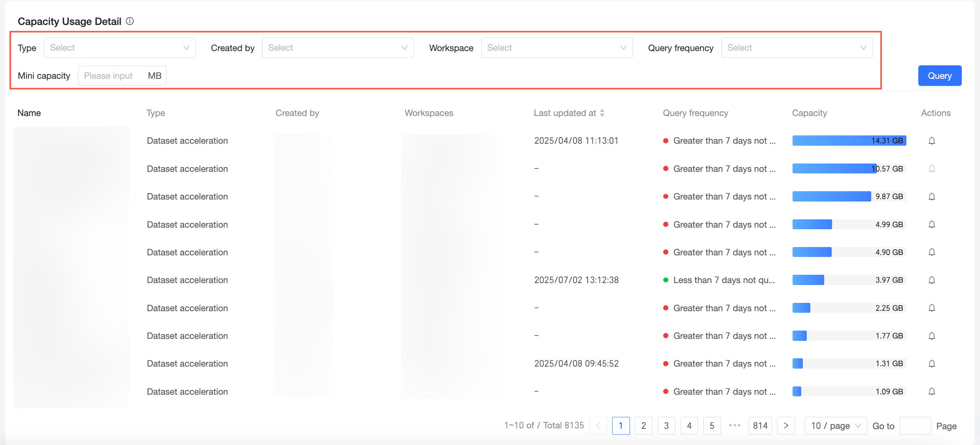Click the next page arrow button
This screenshot has width=980, height=445.
(x=786, y=426)
